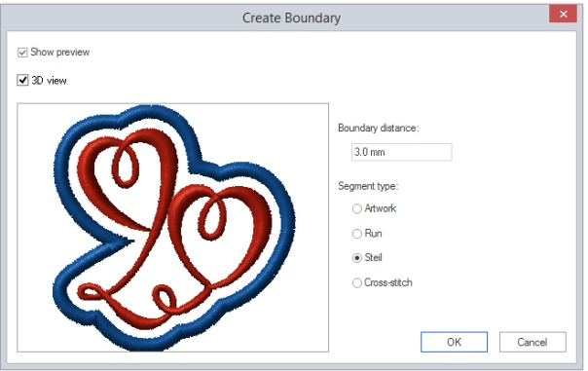Pick the Cross-stitch segment type
The height and width of the screenshot is (371, 588).
[357, 282]
